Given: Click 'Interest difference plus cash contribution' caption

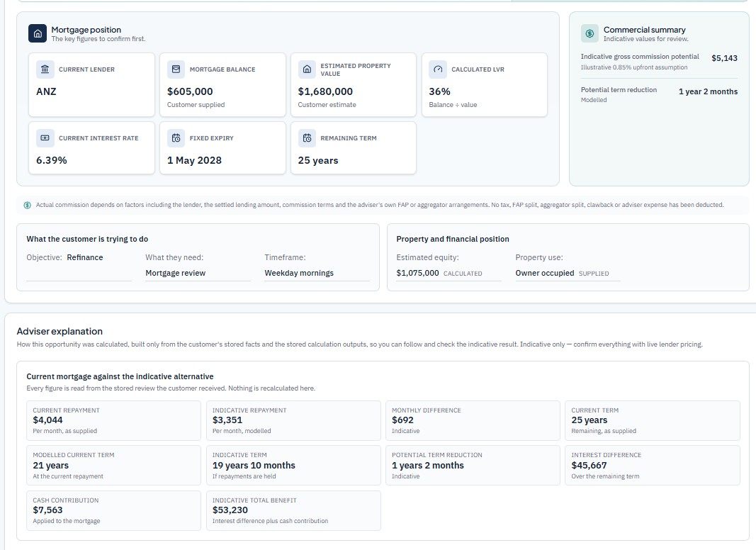Looking at the screenshot, I should pyautogui.click(x=270, y=521).
